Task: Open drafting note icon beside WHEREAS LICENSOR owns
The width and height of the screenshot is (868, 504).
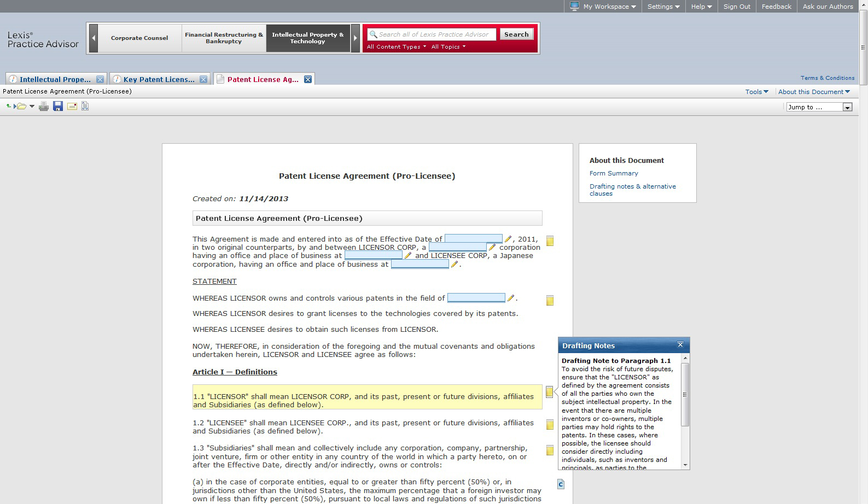Action: tap(550, 301)
